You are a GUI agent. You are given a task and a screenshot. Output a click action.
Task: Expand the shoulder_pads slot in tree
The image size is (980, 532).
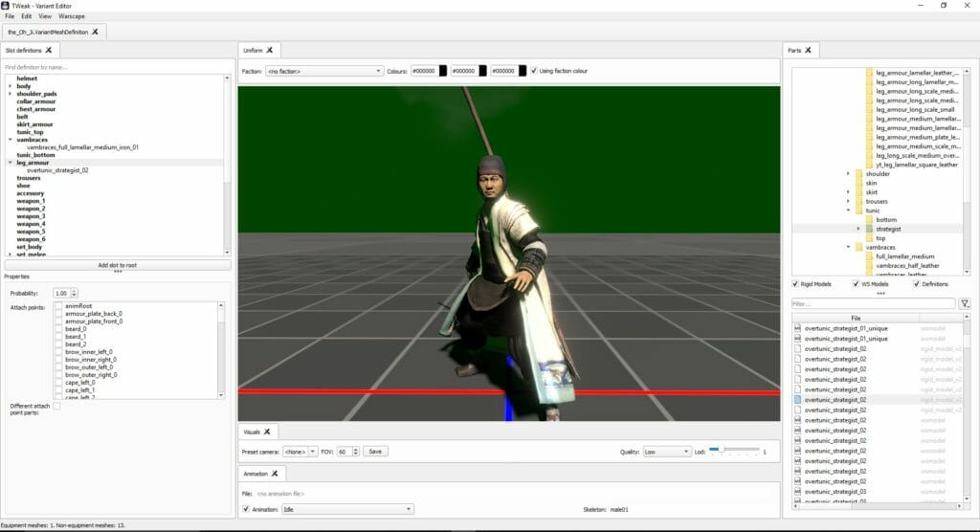11,94
